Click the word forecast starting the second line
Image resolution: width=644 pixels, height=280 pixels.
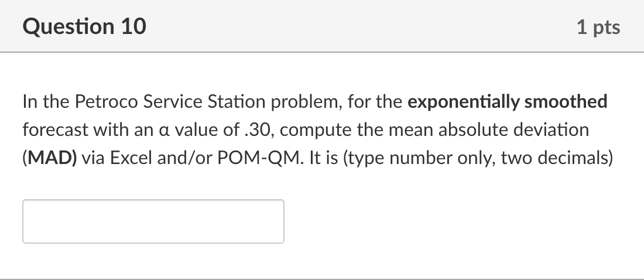click(56, 130)
